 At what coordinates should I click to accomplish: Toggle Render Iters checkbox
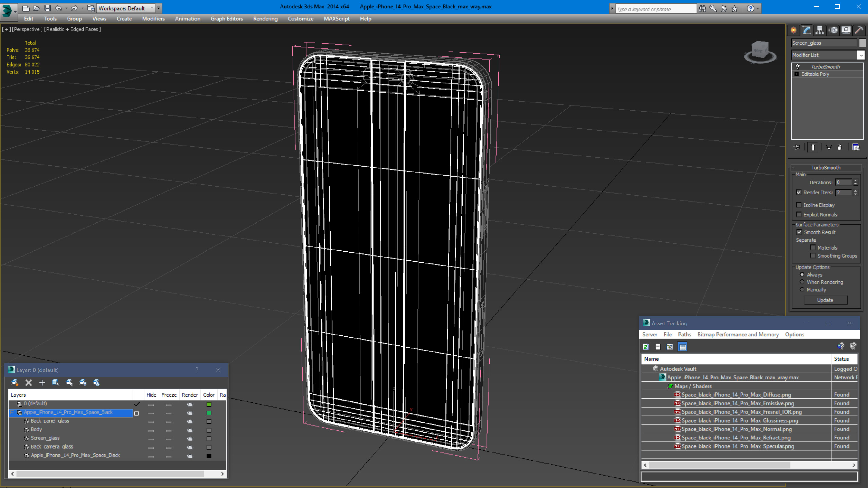tap(799, 192)
